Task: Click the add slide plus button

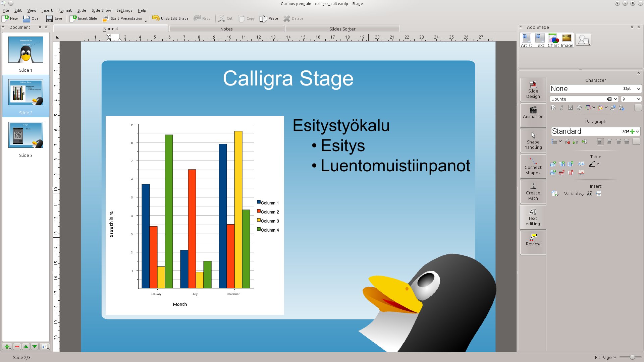Action: click(x=7, y=347)
